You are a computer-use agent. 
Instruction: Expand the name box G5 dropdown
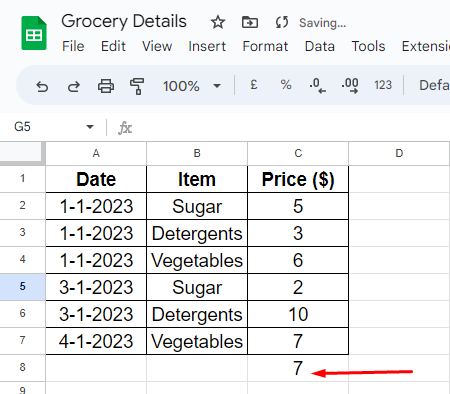[x=90, y=127]
